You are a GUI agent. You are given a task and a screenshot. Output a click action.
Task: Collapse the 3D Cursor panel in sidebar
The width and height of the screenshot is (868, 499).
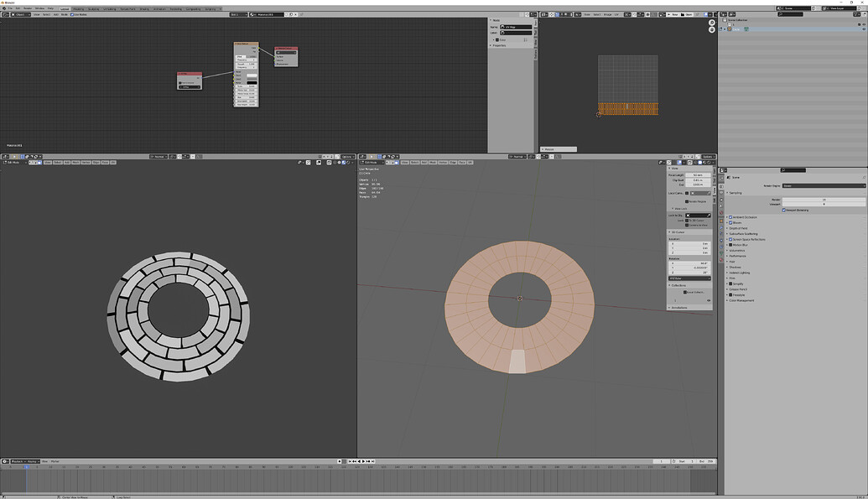(x=678, y=232)
